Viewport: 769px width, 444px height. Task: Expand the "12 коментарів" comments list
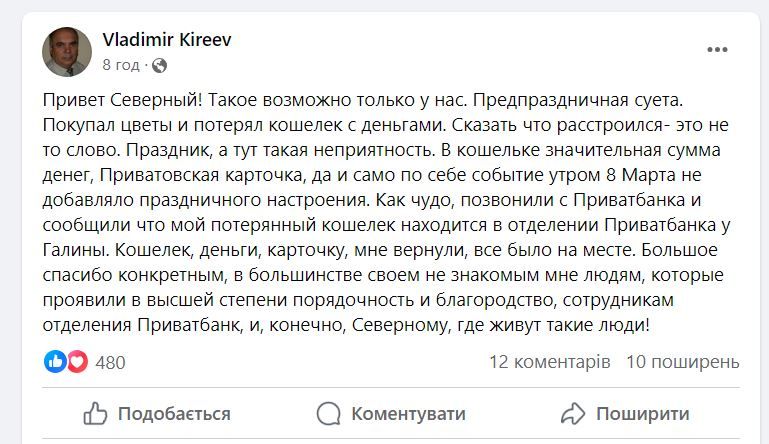(549, 361)
